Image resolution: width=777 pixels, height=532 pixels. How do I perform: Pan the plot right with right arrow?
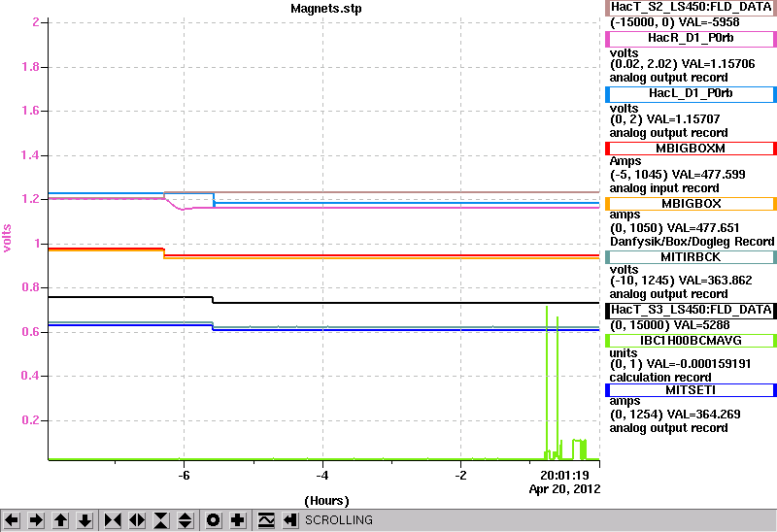tap(36, 520)
